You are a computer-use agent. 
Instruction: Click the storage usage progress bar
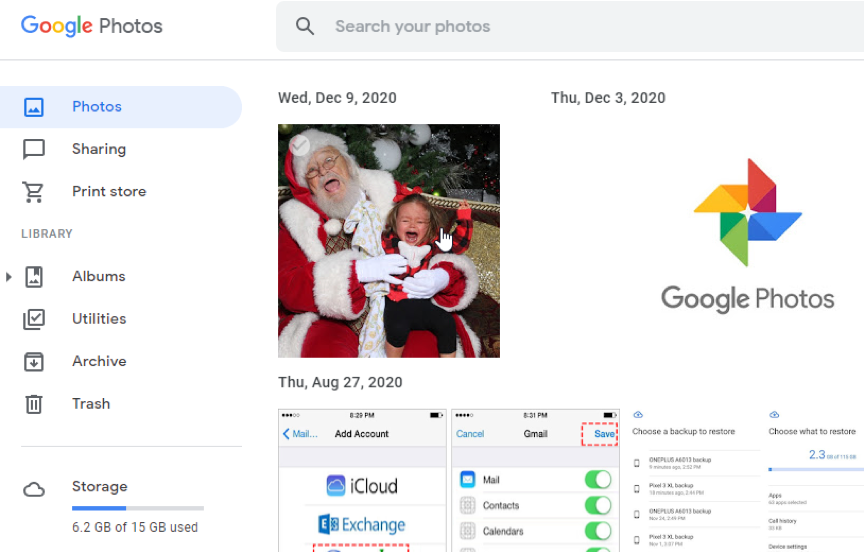pos(138,508)
